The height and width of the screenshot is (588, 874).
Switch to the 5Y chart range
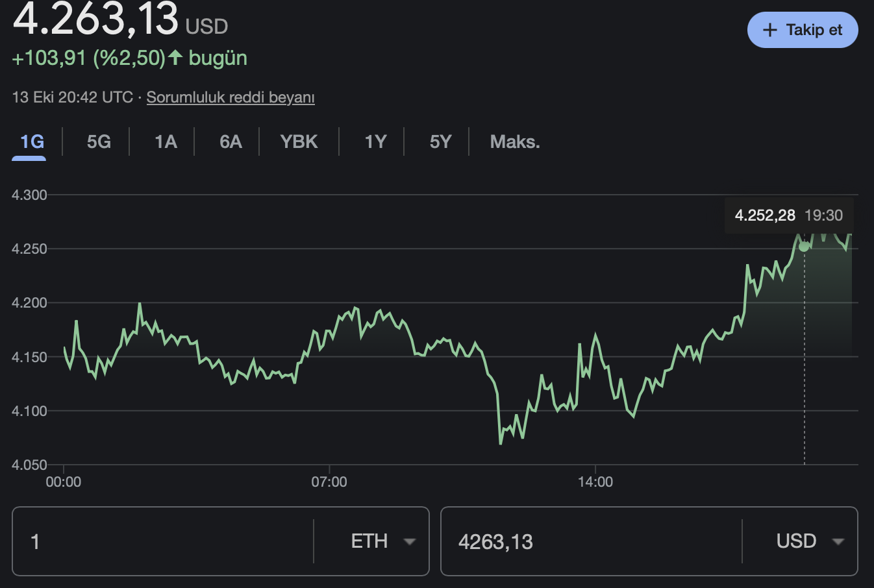pyautogui.click(x=440, y=141)
